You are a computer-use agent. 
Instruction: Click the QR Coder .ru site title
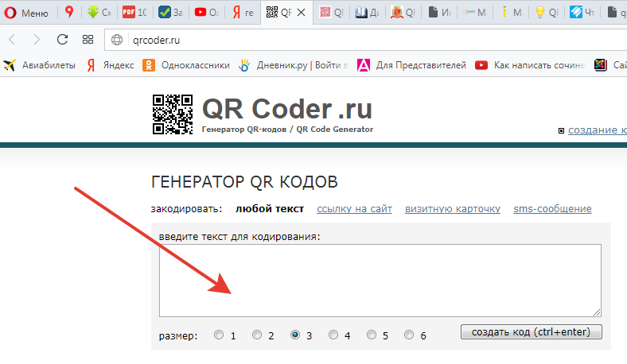[x=287, y=109]
